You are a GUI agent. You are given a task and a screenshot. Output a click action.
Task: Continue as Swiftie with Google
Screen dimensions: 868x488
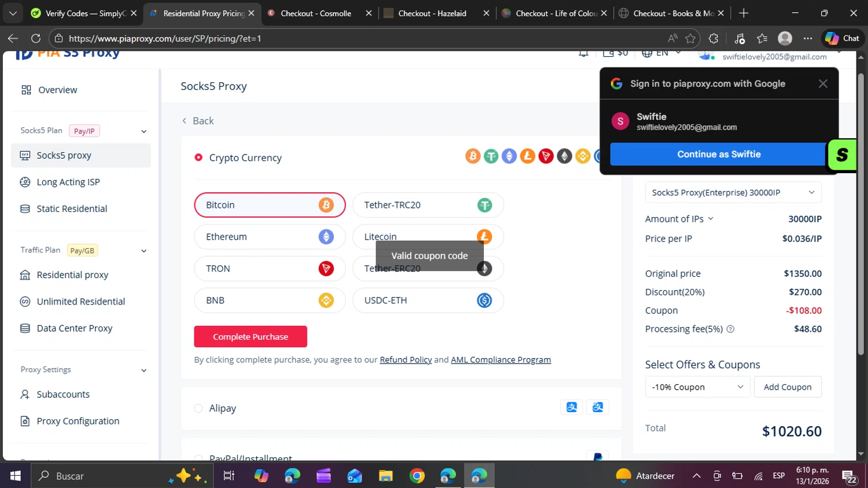click(719, 154)
